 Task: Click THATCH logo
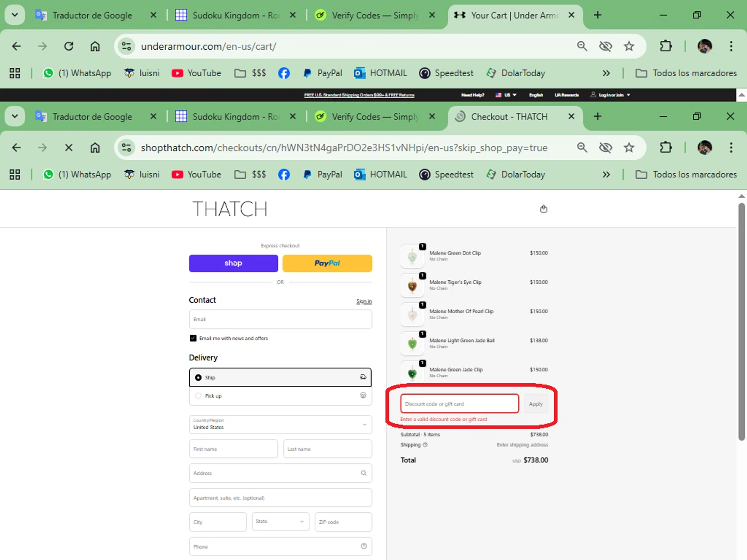[230, 209]
